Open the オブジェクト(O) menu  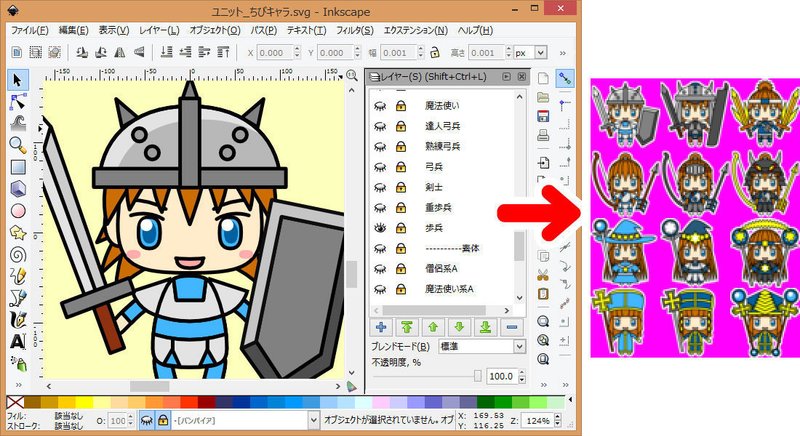[215, 30]
